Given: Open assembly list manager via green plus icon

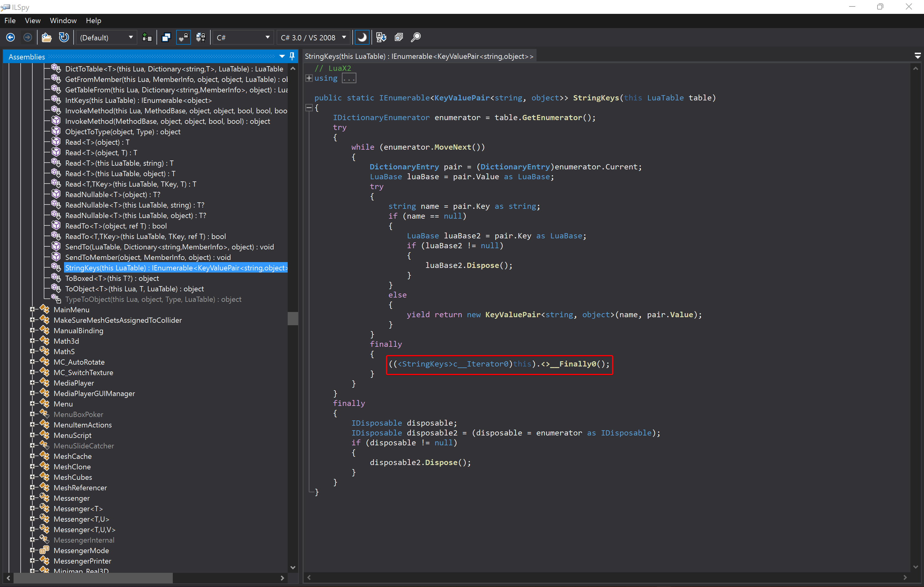Looking at the screenshot, I should coord(147,37).
